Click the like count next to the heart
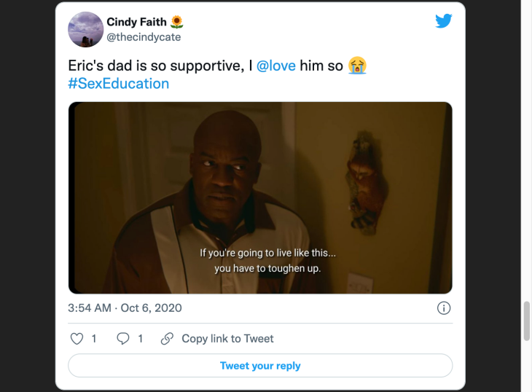Screen dimensions: 532x392 [x=94, y=338]
